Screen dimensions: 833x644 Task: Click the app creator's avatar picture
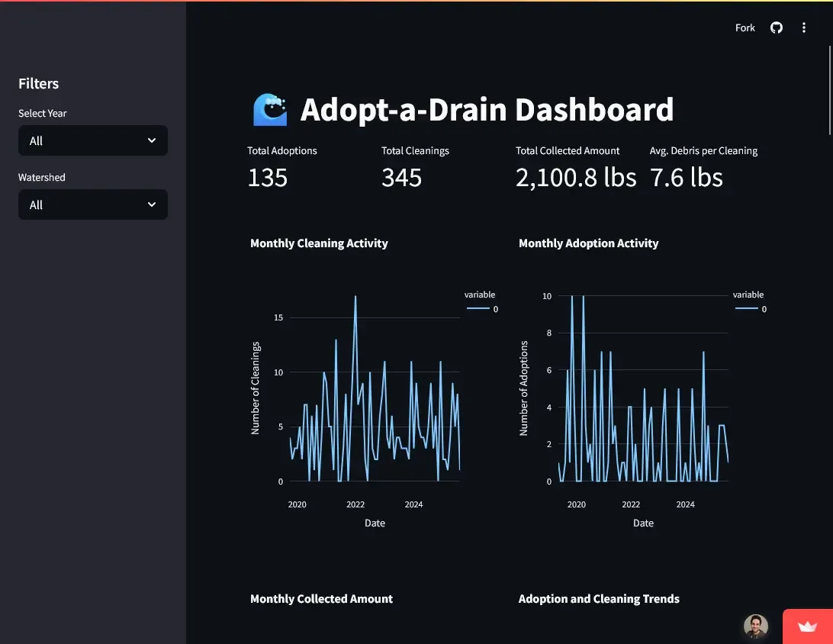[755, 626]
